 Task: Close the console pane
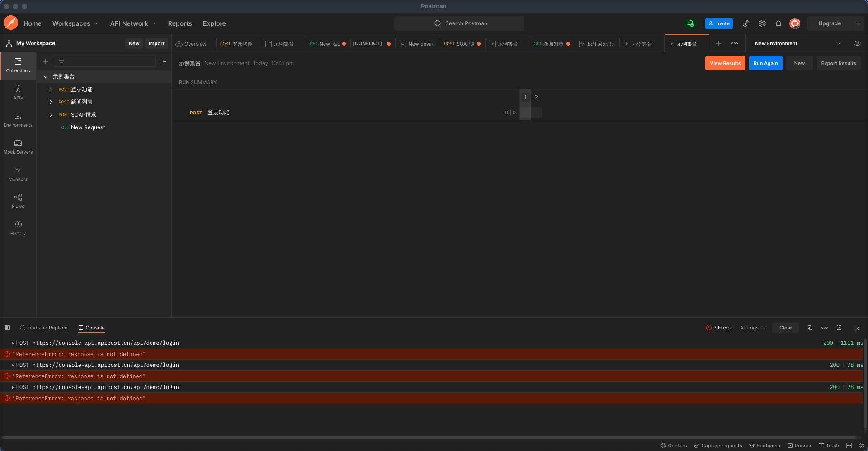pyautogui.click(x=857, y=328)
